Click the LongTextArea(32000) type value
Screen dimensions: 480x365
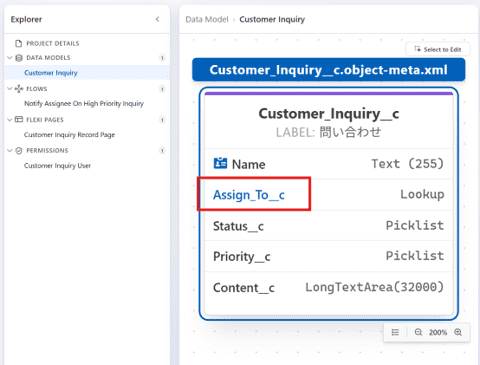(x=375, y=287)
